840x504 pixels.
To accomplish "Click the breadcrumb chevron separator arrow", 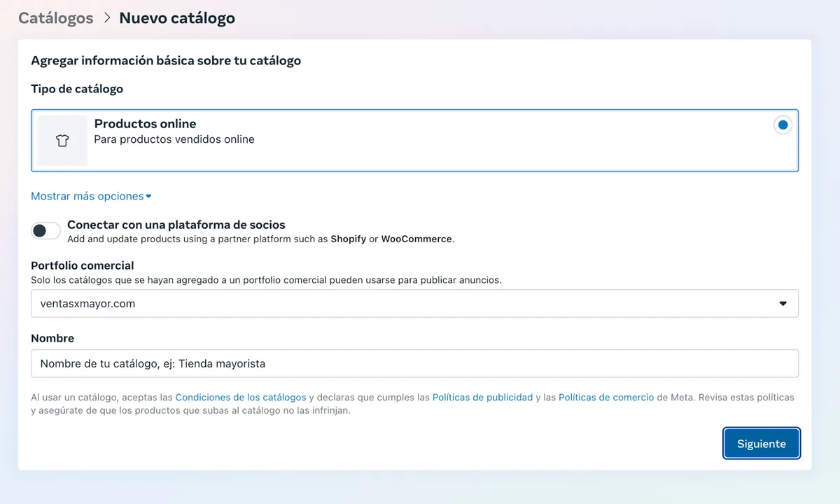I will (x=106, y=18).
